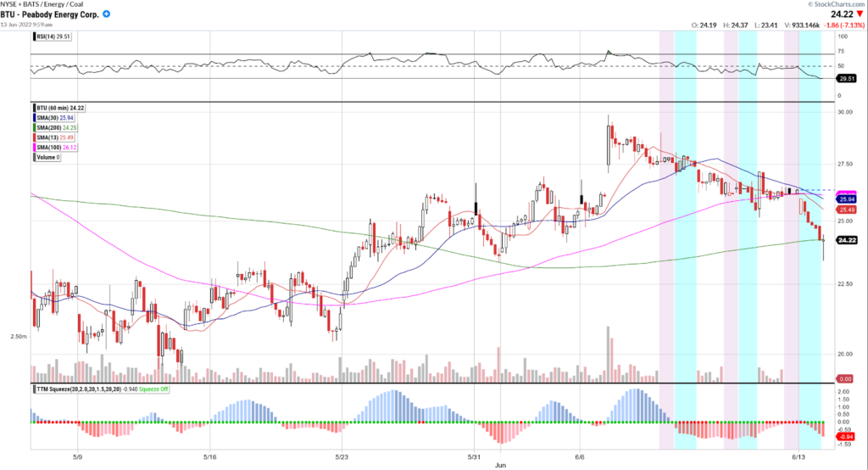868x470 pixels.
Task: Click the SMA(200) 24.25 legend entry
Action: point(55,128)
